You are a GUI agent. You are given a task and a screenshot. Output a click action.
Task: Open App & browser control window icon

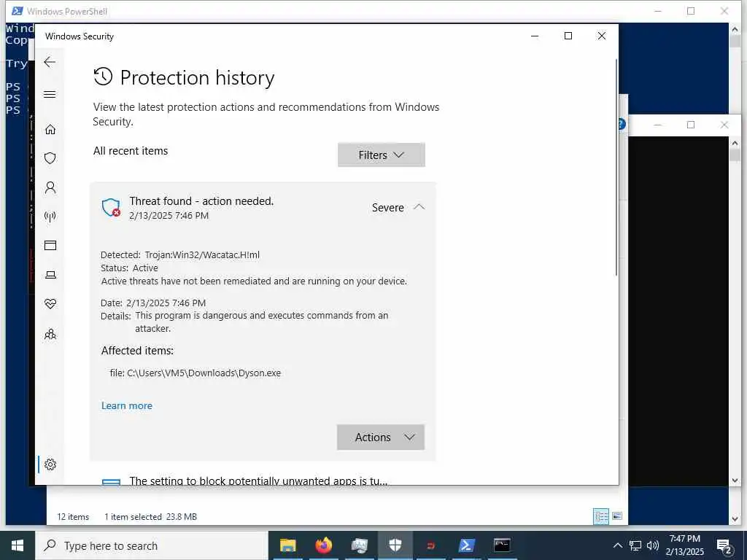click(50, 245)
